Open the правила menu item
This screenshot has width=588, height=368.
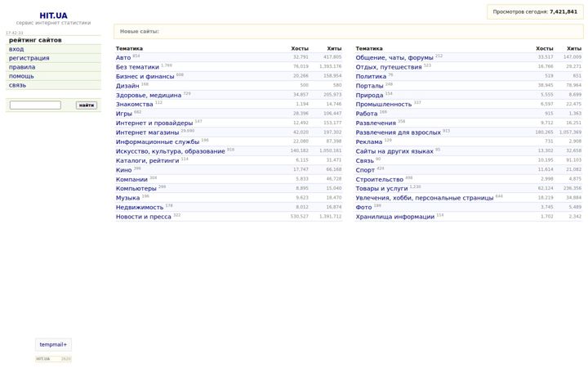pos(22,67)
